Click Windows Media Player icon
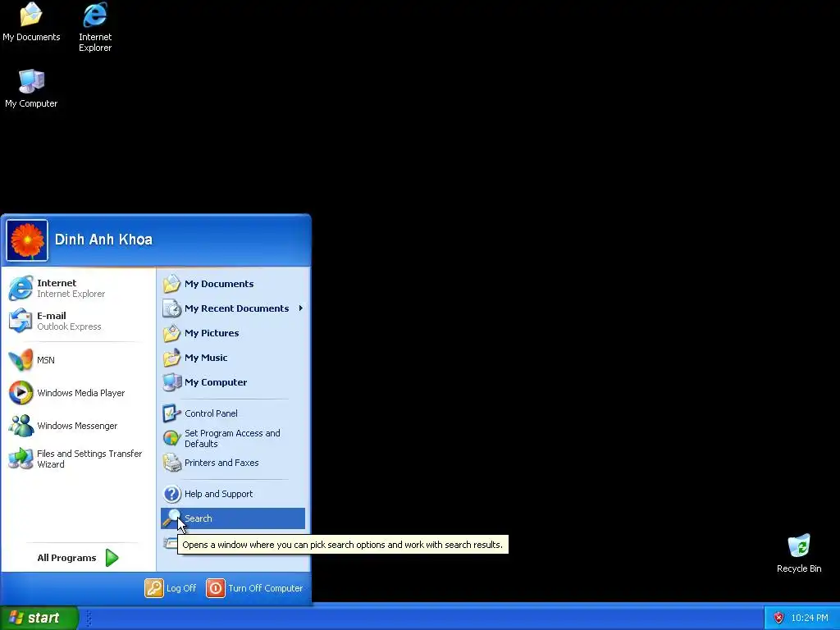The height and width of the screenshot is (630, 840). point(21,393)
